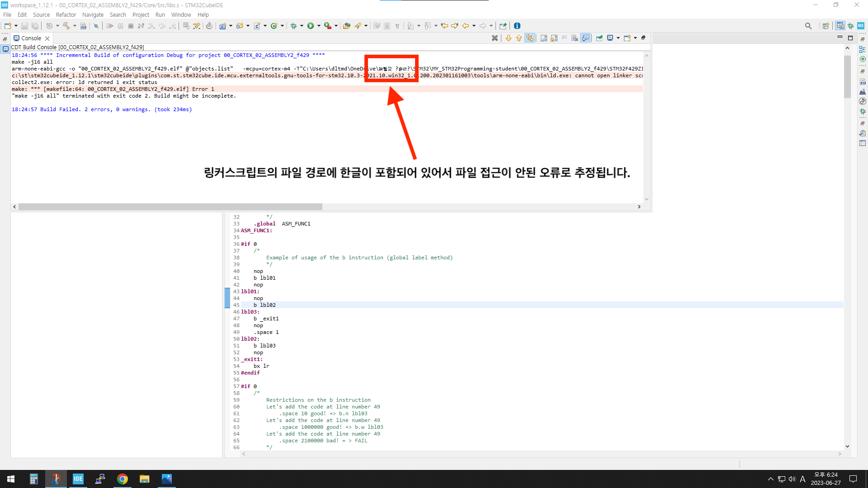
Task: Close the Console tab
Action: (x=47, y=38)
